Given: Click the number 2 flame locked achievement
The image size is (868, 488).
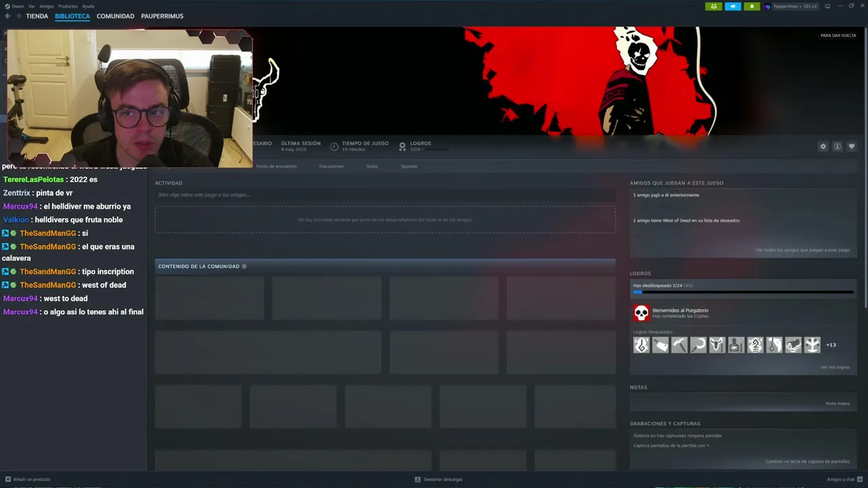Looking at the screenshot, I should 755,345.
